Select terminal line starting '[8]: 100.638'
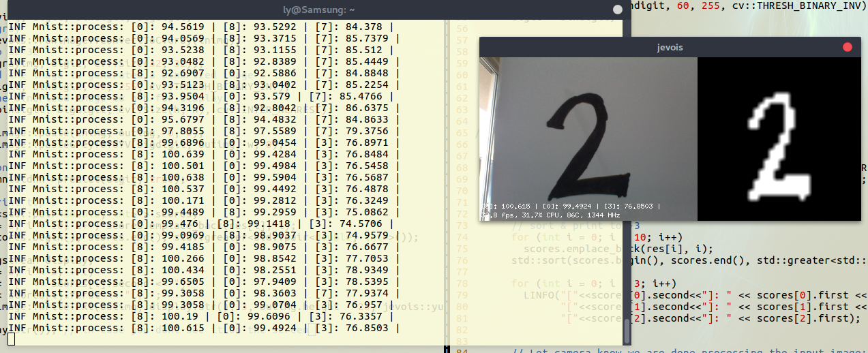 pos(203,177)
